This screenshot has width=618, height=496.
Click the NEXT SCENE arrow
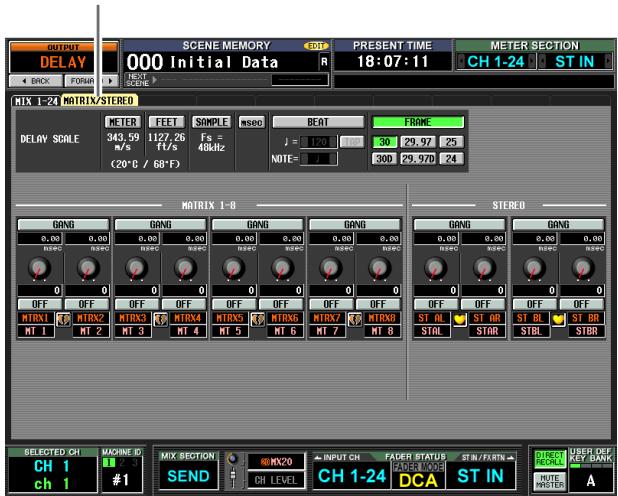point(154,80)
